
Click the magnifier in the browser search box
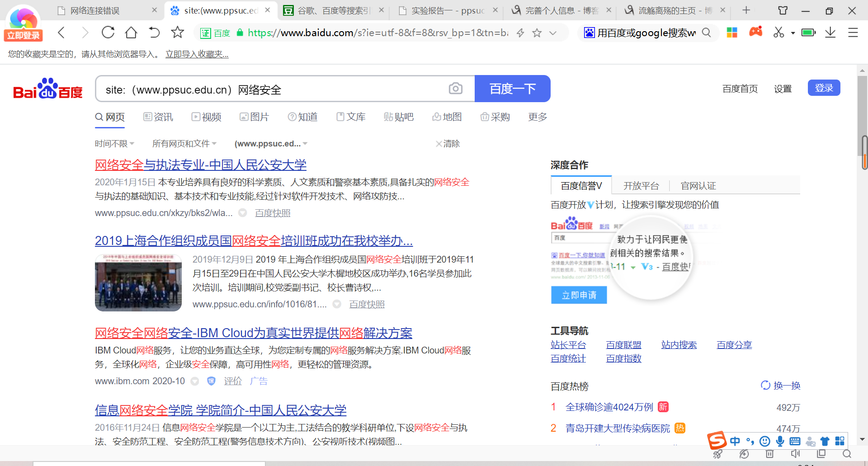tap(706, 33)
